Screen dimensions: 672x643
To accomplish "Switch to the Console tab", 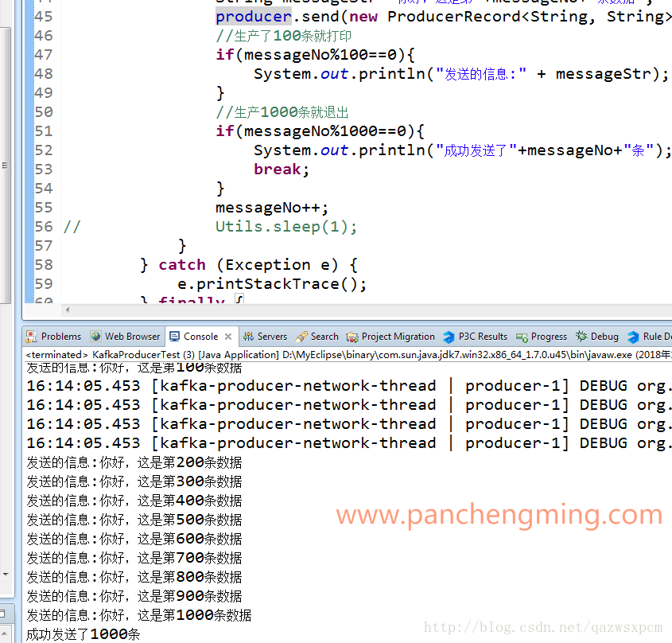I will point(200,337).
